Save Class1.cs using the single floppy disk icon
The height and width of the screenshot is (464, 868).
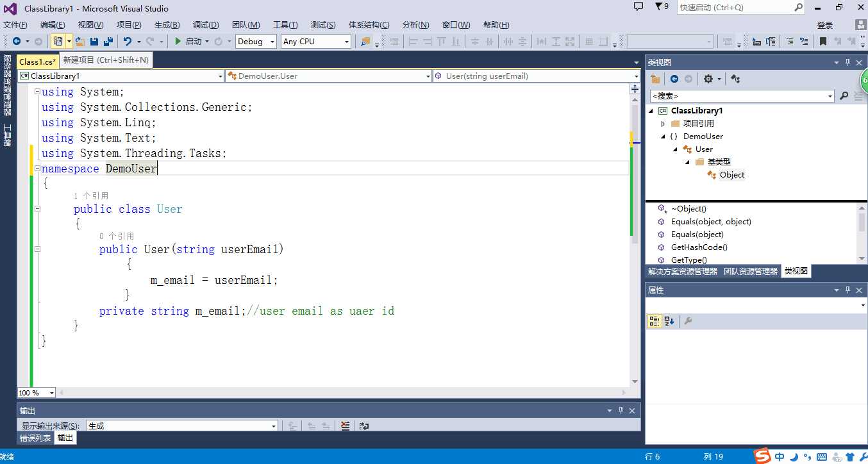[94, 41]
